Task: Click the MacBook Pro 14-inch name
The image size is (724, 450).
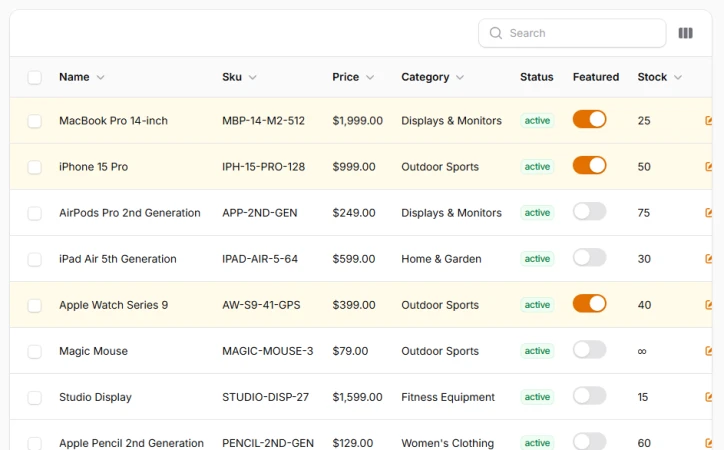Action: [113, 121]
